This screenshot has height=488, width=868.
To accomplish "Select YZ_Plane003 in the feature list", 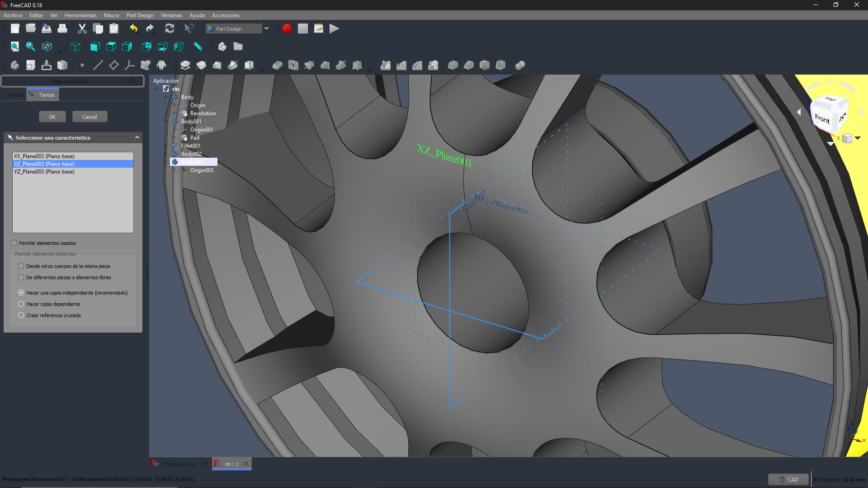I will [44, 172].
